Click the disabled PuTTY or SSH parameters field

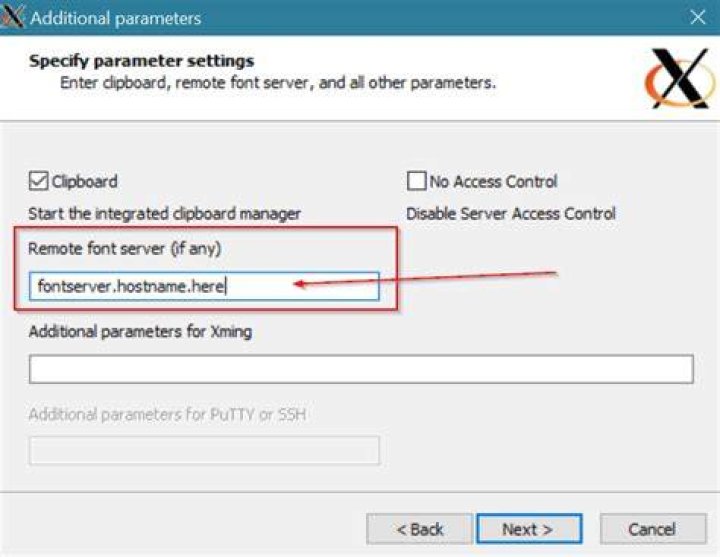[x=204, y=450]
